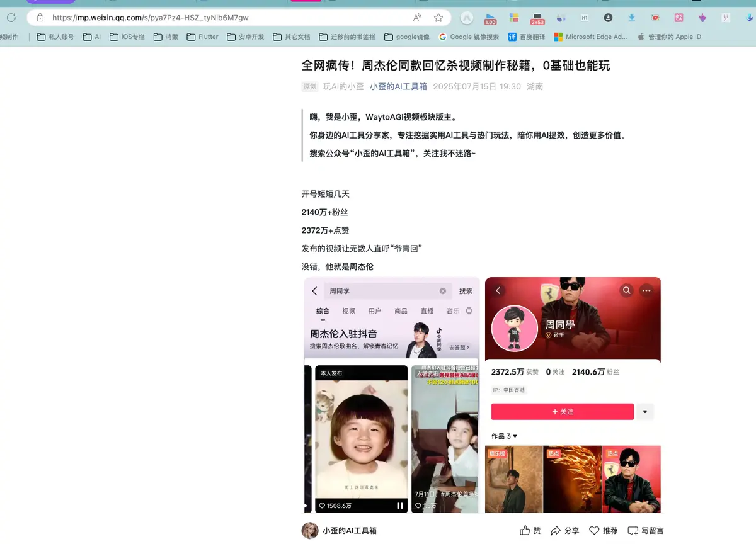Select the 视频 tab
This screenshot has height=544, width=756.
[x=349, y=310]
